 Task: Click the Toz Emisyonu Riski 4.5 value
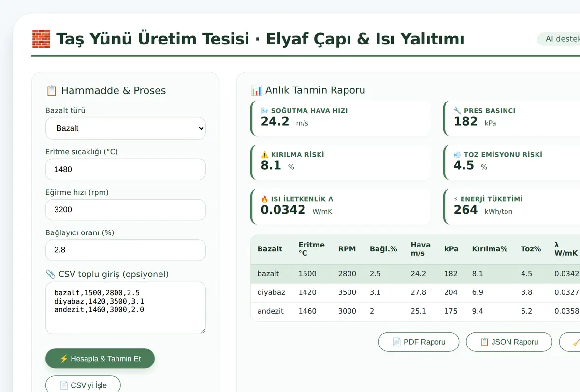click(x=464, y=165)
